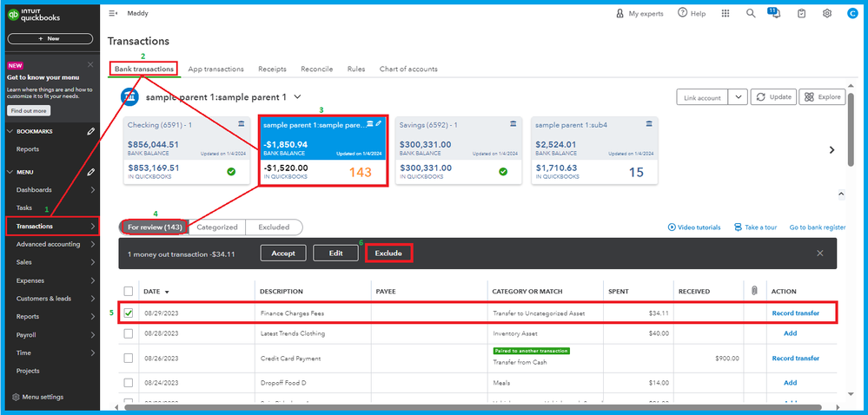Image resolution: width=868 pixels, height=415 pixels.
Task: Check the Credit Card Payment row checkbox
Action: click(129, 358)
